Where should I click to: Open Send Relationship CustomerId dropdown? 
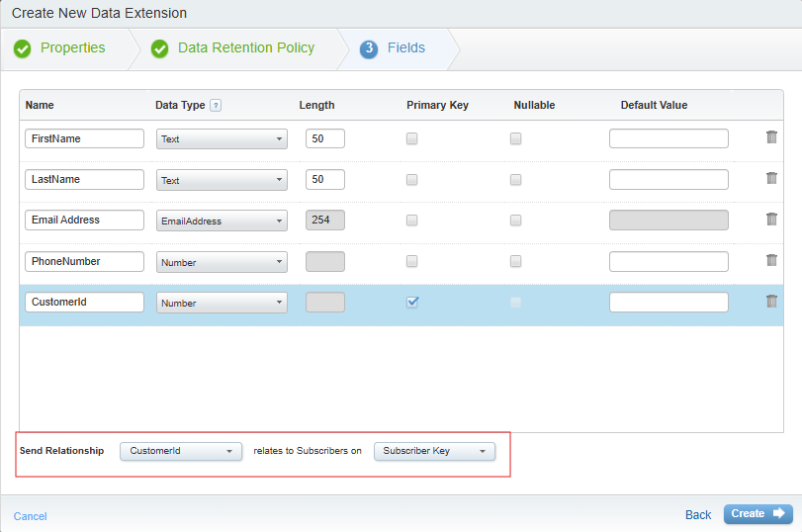[x=181, y=451]
